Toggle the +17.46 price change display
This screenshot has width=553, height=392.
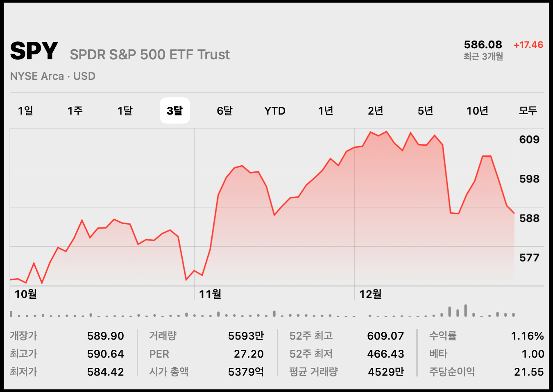[x=528, y=45]
